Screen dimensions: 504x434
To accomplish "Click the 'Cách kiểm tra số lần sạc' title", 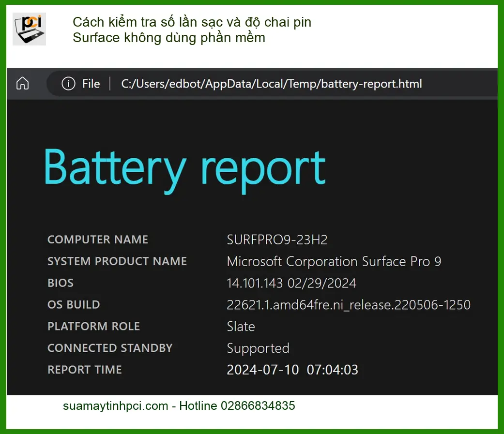I will coord(192,30).
